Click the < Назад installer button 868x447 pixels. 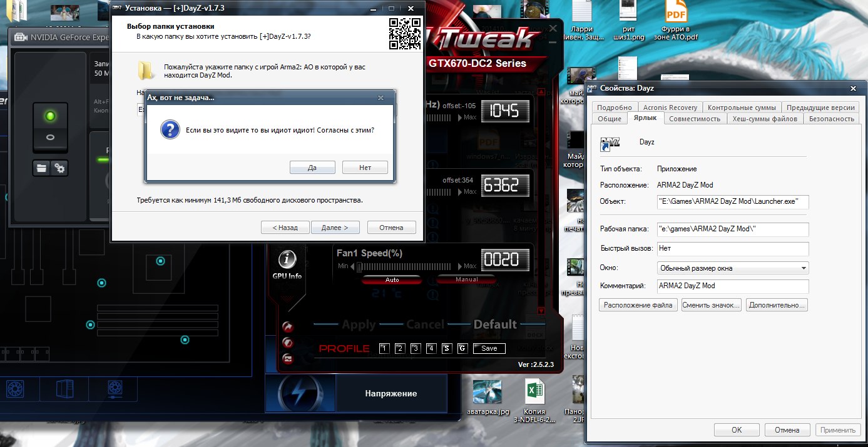[285, 228]
